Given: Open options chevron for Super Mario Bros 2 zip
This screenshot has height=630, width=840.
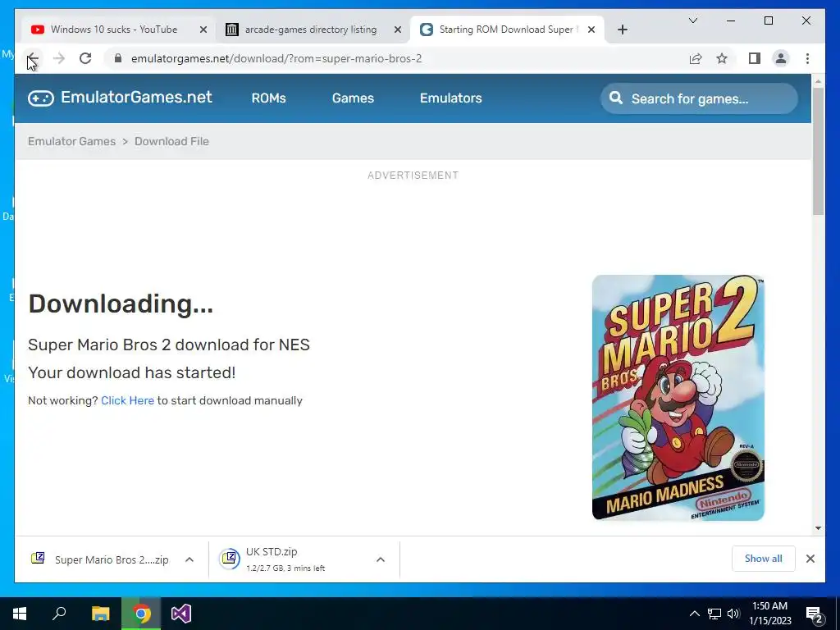Looking at the screenshot, I should (x=189, y=559).
